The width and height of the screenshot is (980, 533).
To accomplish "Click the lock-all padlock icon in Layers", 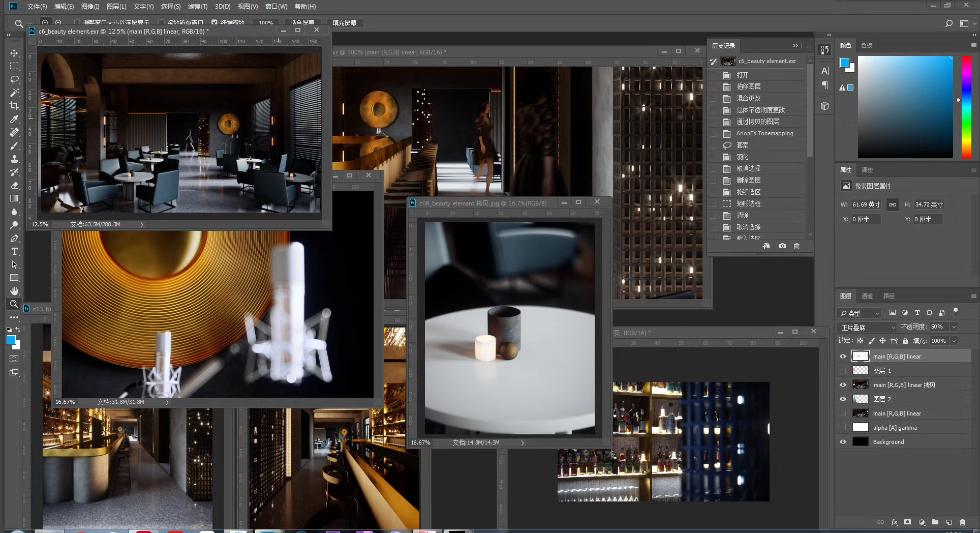I will coord(905,341).
